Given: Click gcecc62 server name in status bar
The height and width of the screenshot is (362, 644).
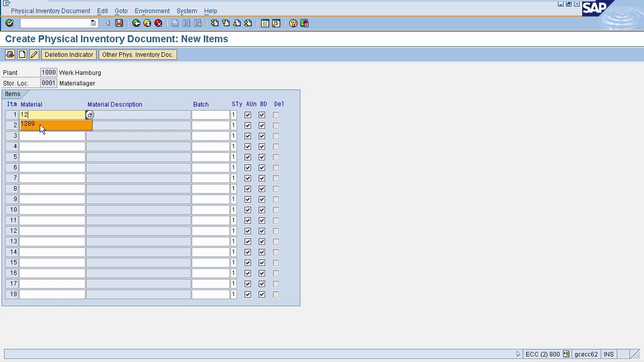Looking at the screenshot, I should pyautogui.click(x=586, y=354).
